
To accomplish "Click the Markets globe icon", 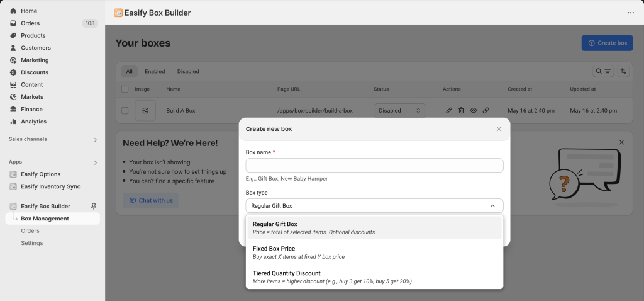I will (x=13, y=97).
